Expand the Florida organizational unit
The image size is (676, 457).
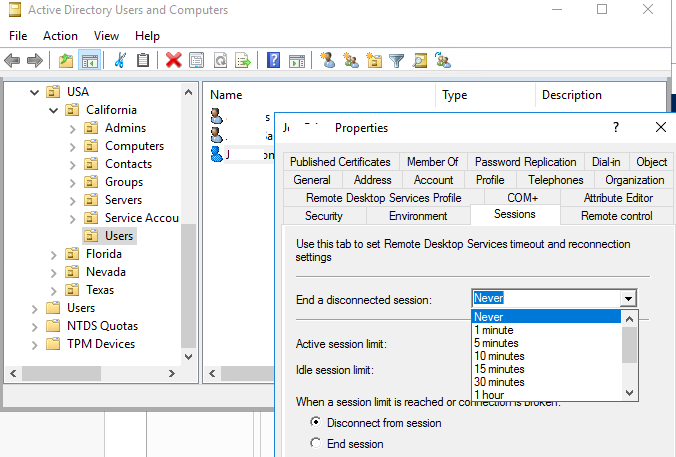(54, 254)
